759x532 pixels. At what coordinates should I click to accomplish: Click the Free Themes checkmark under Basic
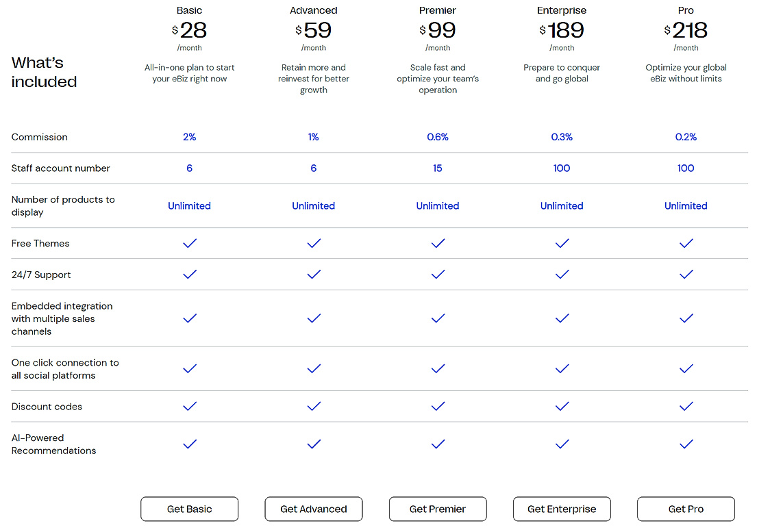(x=190, y=243)
